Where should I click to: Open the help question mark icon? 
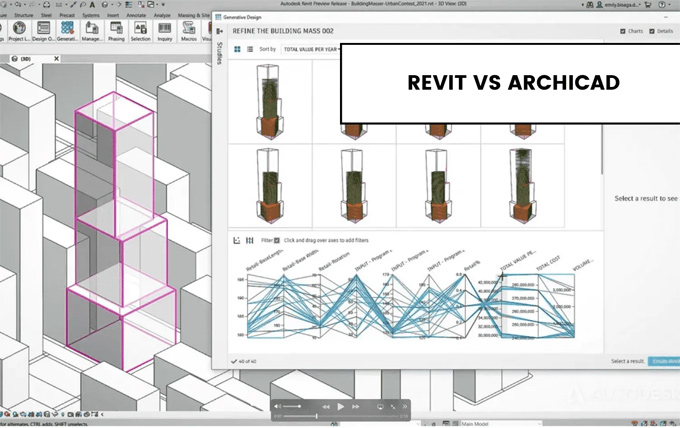pyautogui.click(x=662, y=5)
